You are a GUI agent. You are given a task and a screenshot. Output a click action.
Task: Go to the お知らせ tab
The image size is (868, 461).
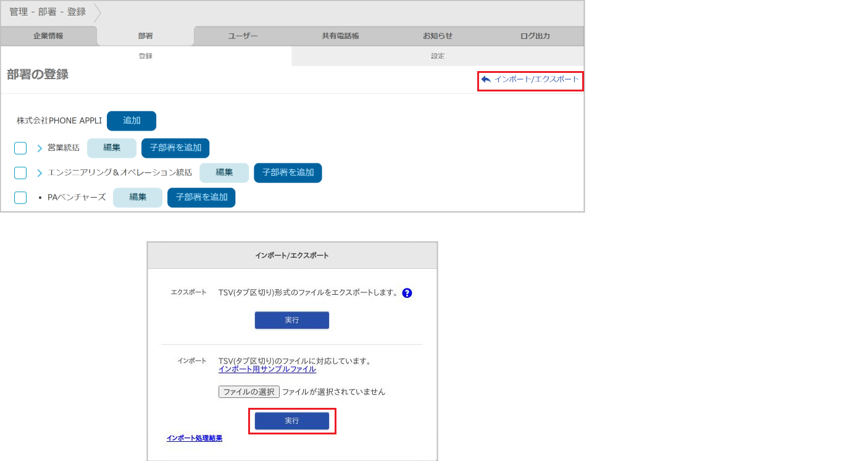click(x=438, y=36)
